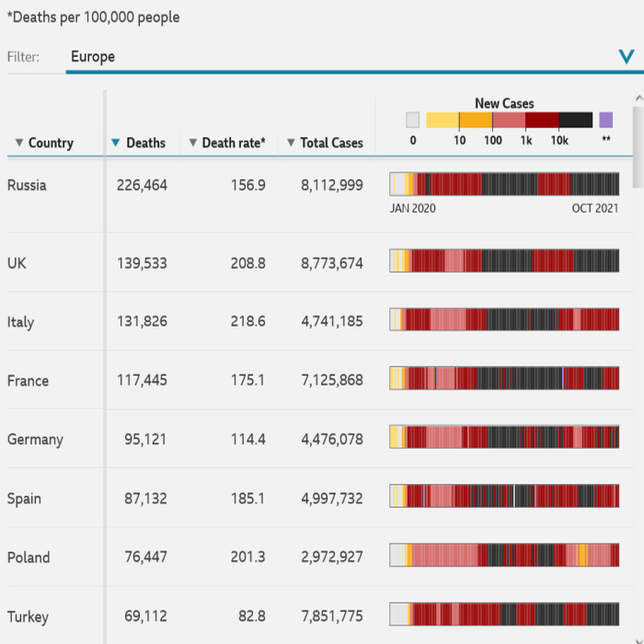Screen dimensions: 644x644
Task: Click the Europe filter field
Action: click(340, 57)
